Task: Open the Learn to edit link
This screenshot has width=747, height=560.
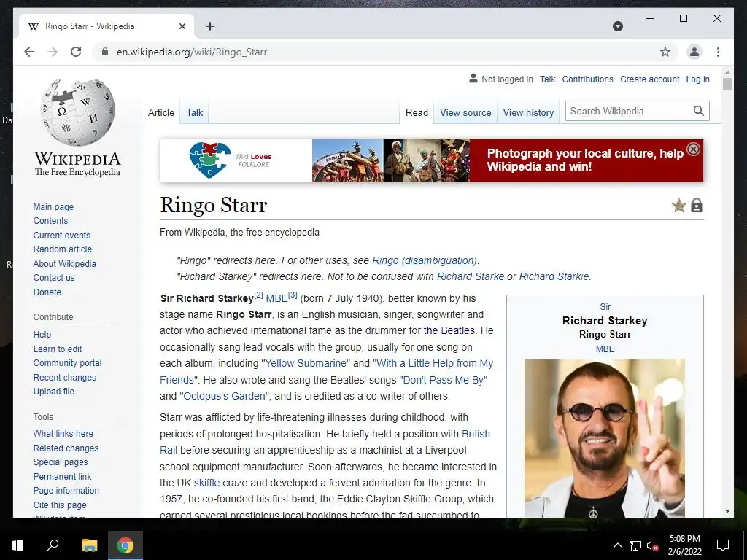Action: click(57, 349)
